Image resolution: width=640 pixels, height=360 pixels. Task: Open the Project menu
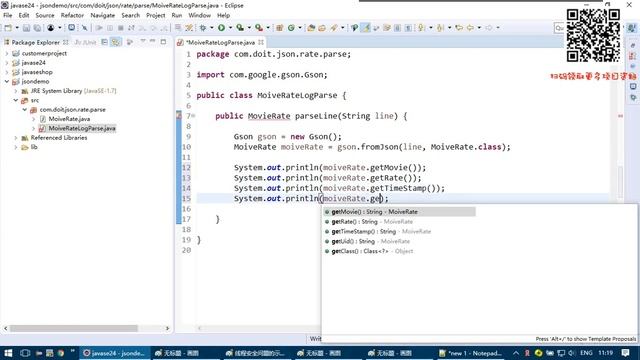(156, 15)
